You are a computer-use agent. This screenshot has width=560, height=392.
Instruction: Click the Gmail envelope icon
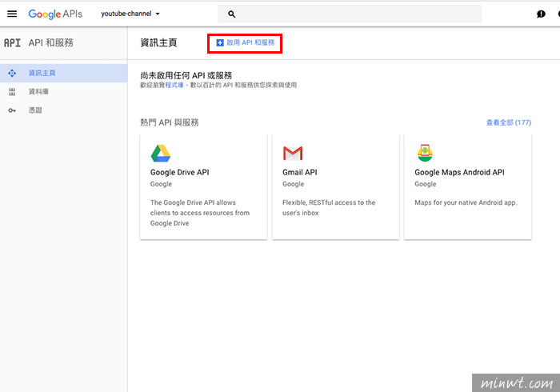(x=293, y=153)
